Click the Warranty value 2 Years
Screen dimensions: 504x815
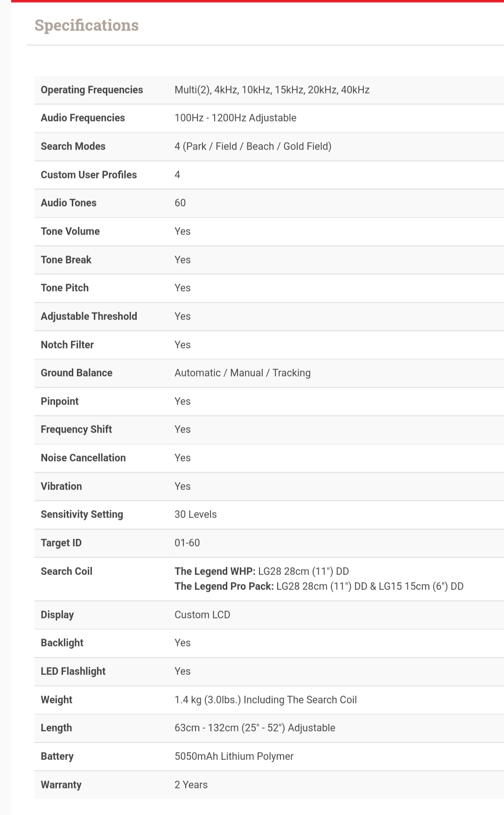(x=191, y=785)
